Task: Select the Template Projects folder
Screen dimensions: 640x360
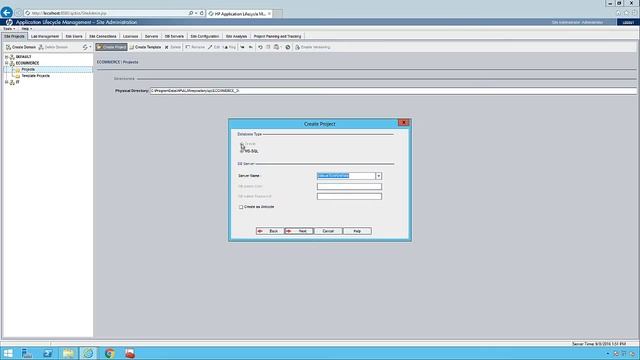Action: tap(36, 76)
